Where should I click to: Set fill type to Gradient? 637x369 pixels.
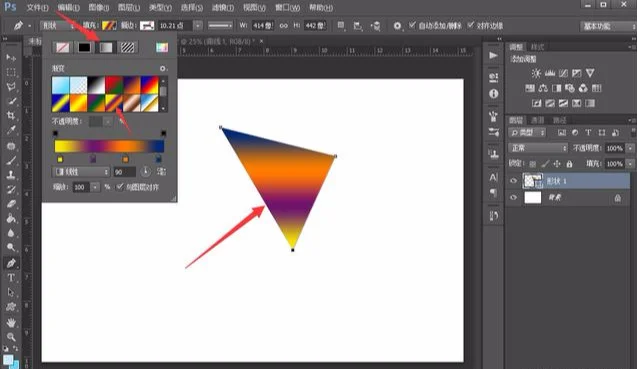tap(106, 48)
